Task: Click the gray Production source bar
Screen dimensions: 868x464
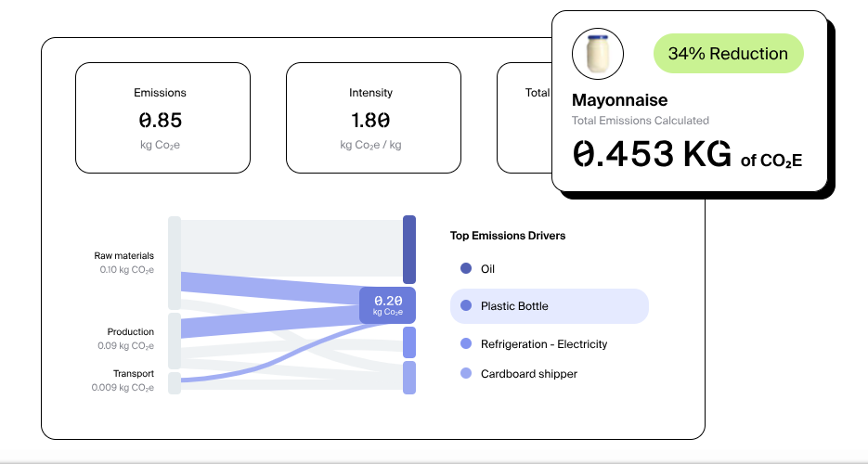Action: pos(175,340)
